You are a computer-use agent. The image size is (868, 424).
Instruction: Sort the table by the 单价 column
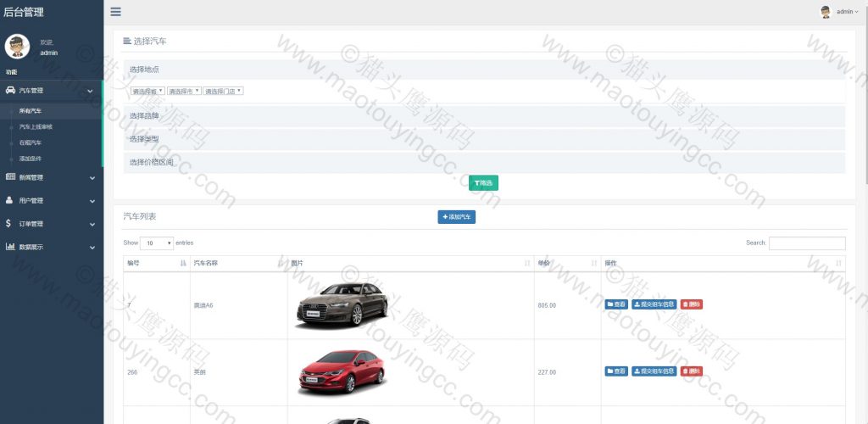click(567, 264)
